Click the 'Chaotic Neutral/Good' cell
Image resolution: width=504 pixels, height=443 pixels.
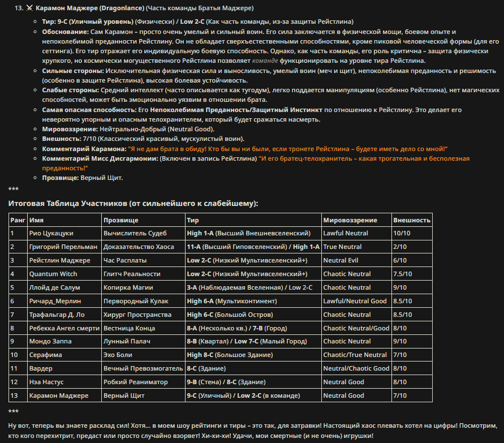coord(356,328)
